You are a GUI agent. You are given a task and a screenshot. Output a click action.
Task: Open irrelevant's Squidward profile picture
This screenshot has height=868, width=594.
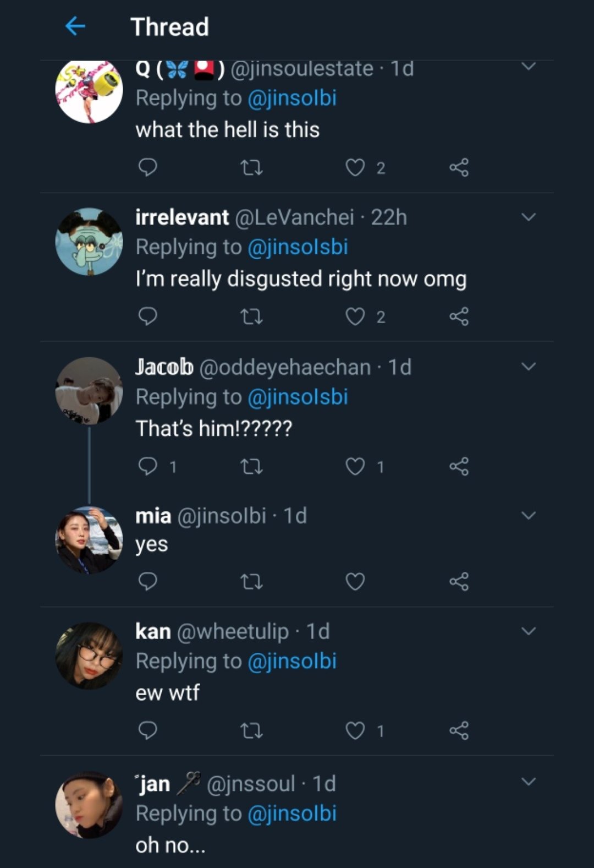pos(89,242)
